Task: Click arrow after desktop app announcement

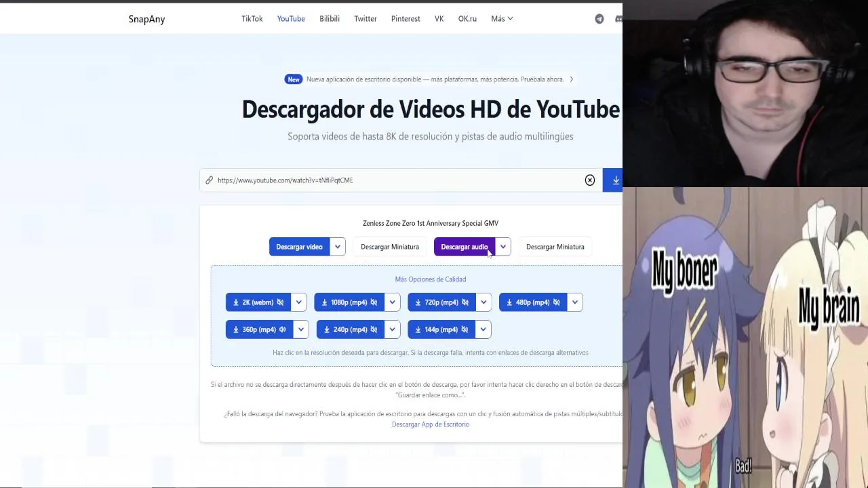Action: (571, 79)
